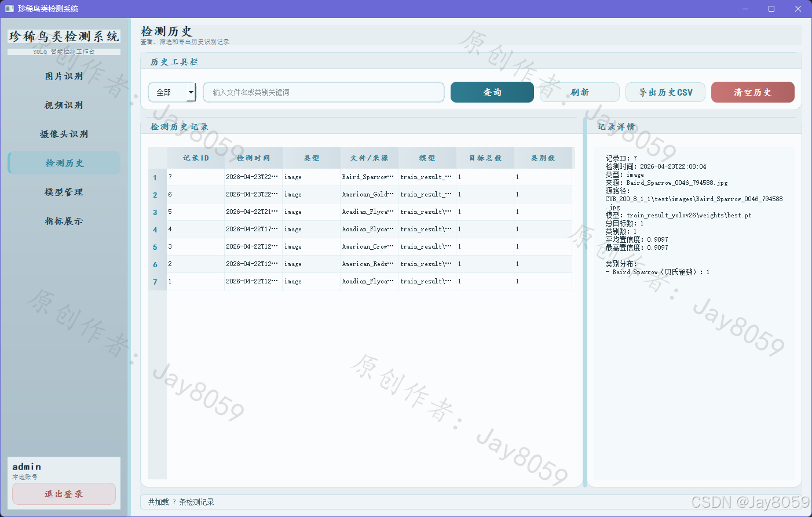
Task: Click the 刷新 button
Action: point(580,92)
